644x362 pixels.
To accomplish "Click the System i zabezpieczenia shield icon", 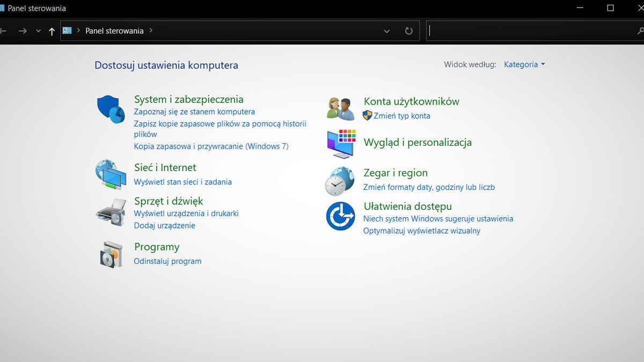I will tap(111, 107).
